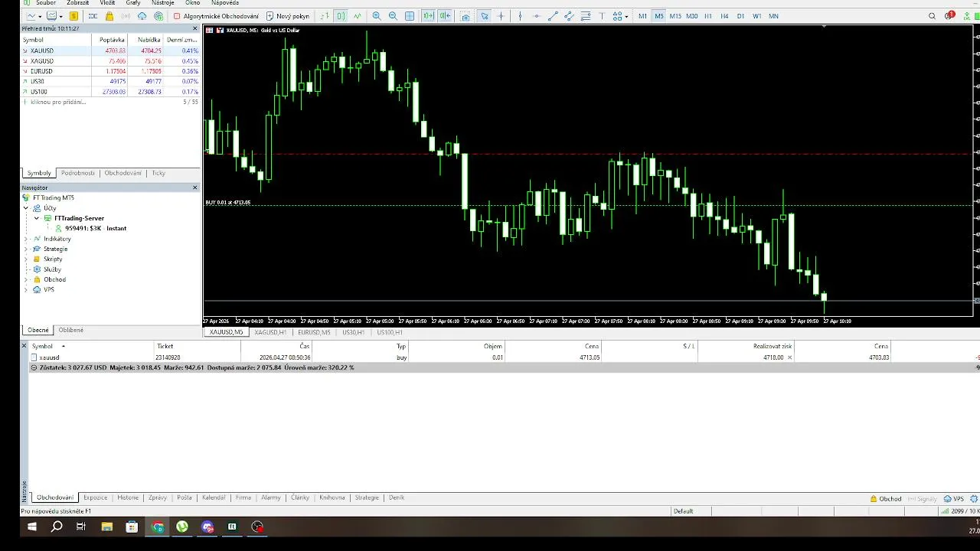This screenshot has height=551, width=980.
Task: Collapse the Účty tree node
Action: click(x=26, y=208)
